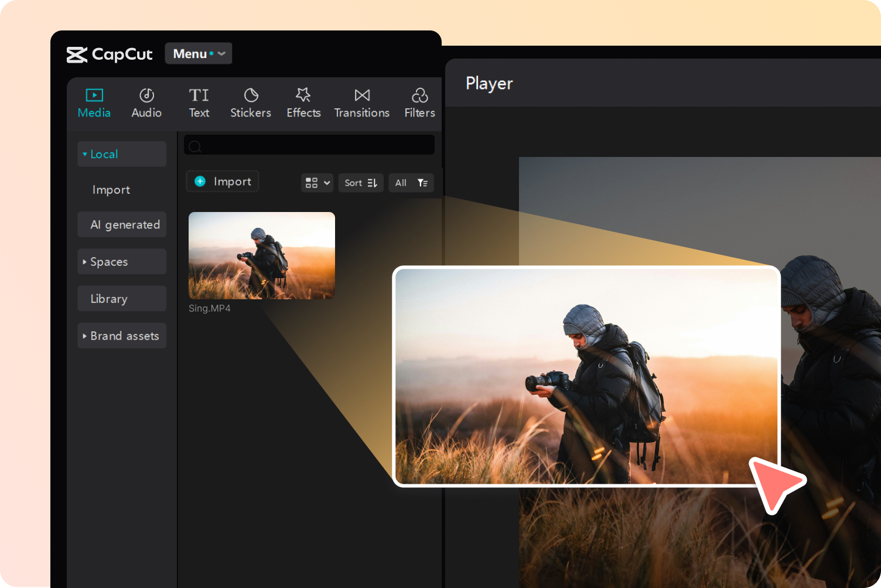
Task: Open the Stickers tab label
Action: pyautogui.click(x=251, y=112)
